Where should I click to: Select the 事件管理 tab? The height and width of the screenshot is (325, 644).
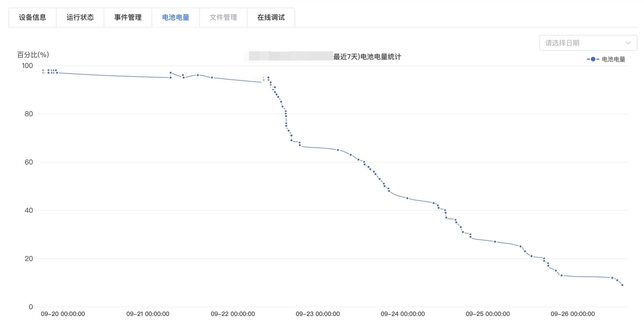click(x=128, y=17)
